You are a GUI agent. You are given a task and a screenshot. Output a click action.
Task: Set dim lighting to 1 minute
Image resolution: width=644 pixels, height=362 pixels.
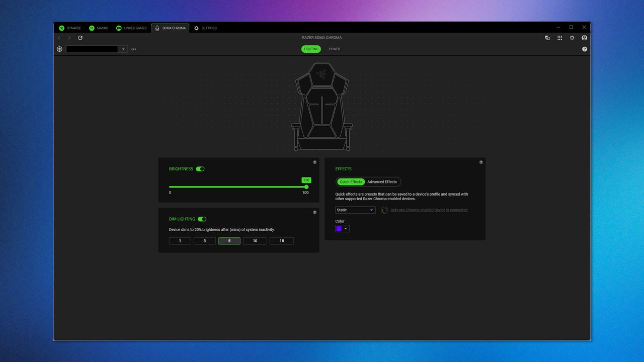coord(180,241)
